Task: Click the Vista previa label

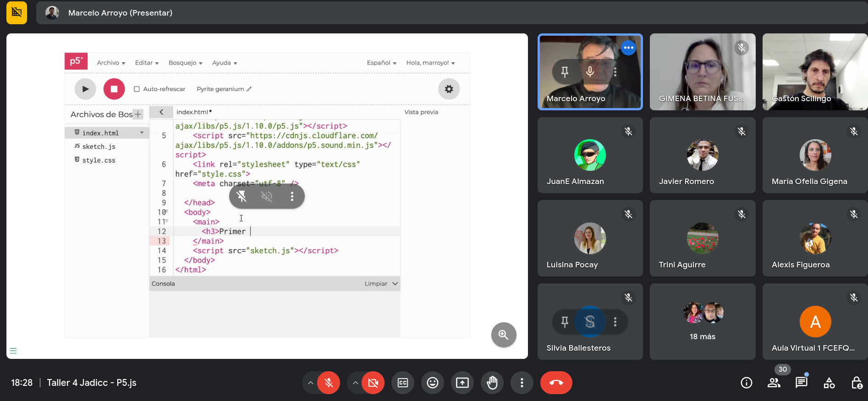Action: pos(421,112)
